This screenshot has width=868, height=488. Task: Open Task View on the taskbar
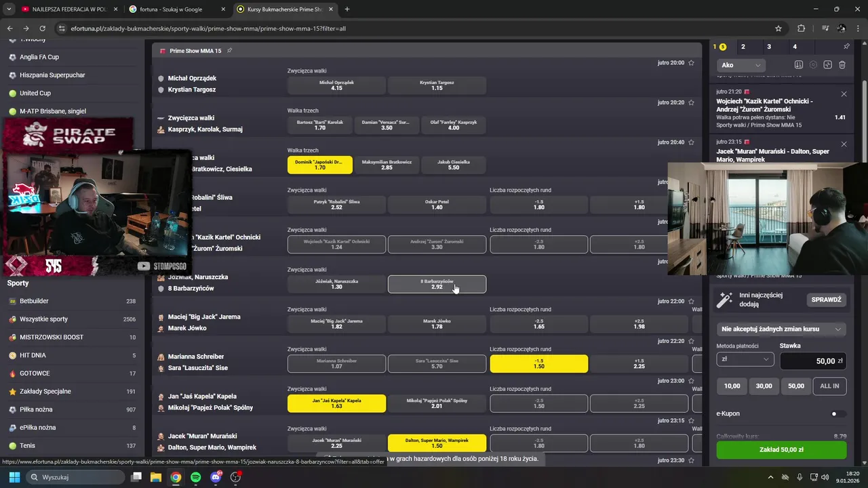(136, 477)
